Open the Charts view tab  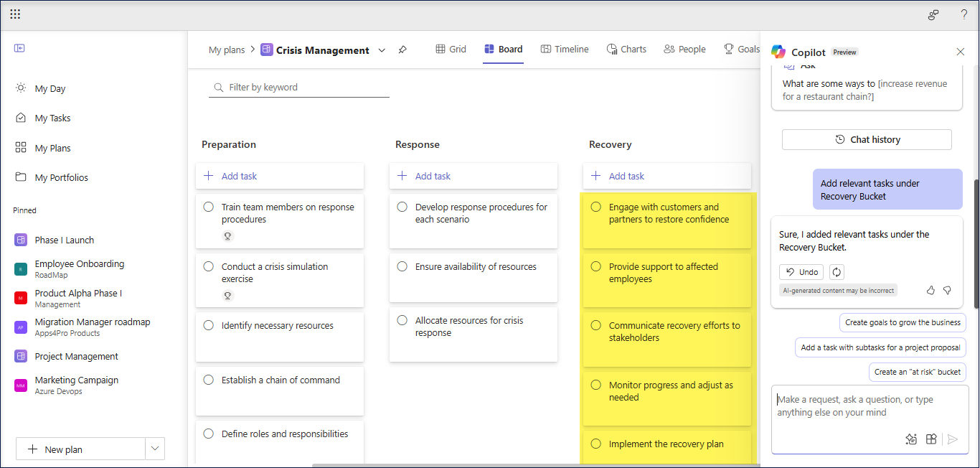point(626,50)
